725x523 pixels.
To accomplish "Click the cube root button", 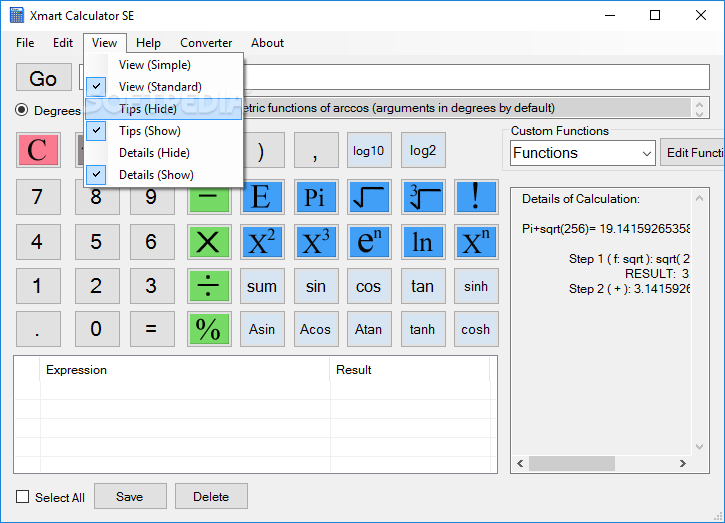I will [423, 197].
